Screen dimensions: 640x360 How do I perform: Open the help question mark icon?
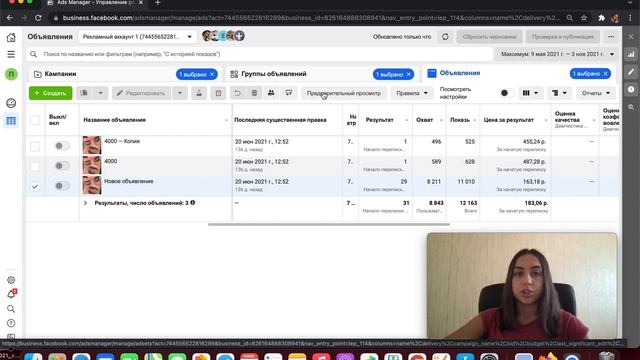click(x=11, y=323)
